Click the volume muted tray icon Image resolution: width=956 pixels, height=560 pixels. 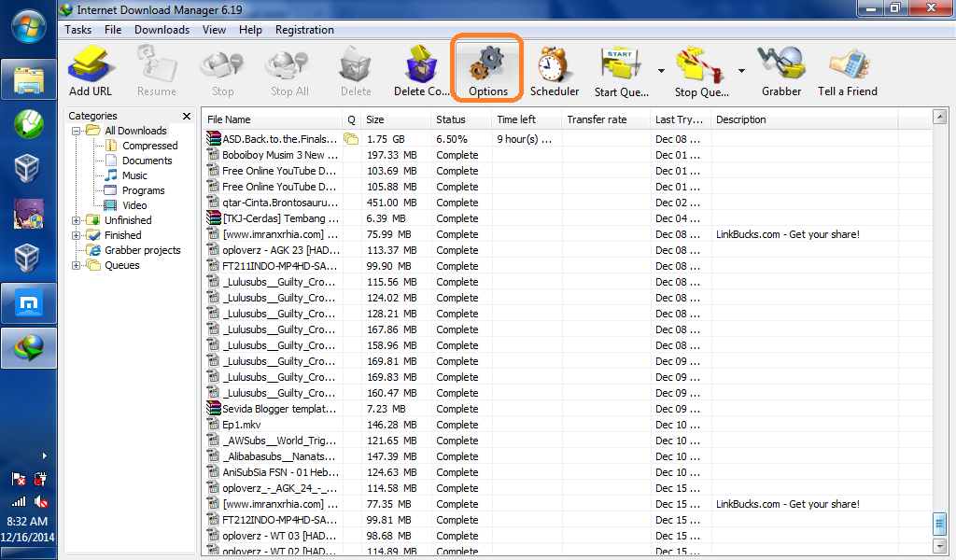pos(41,501)
